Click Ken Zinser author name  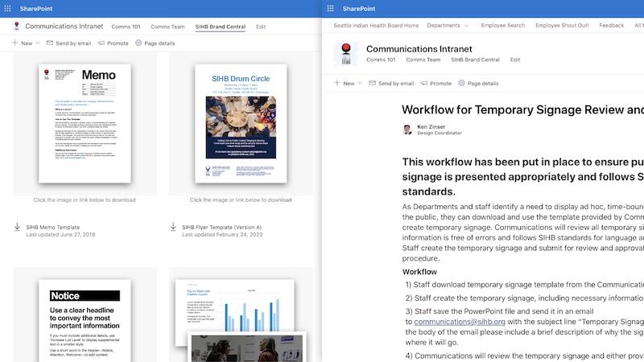[431, 127]
